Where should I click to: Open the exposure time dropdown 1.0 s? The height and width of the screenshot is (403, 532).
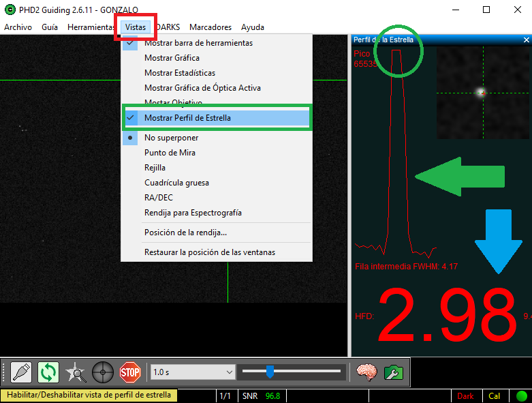(x=193, y=372)
